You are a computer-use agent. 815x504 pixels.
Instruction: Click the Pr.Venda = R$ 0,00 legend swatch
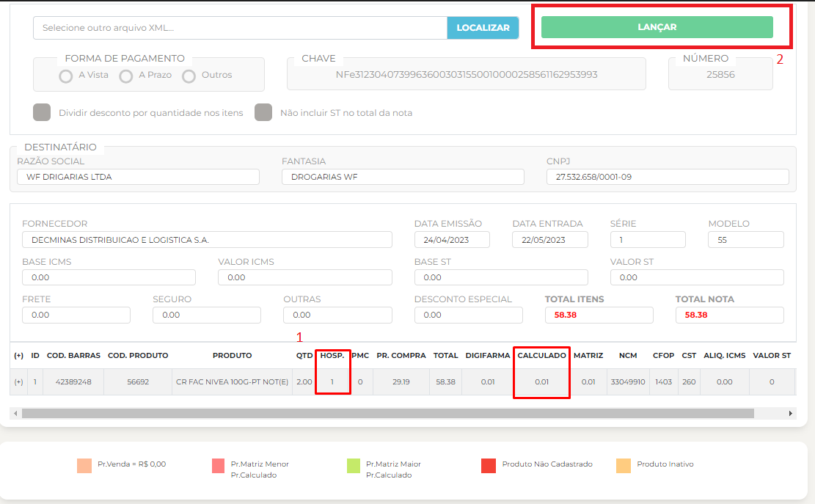(x=84, y=466)
